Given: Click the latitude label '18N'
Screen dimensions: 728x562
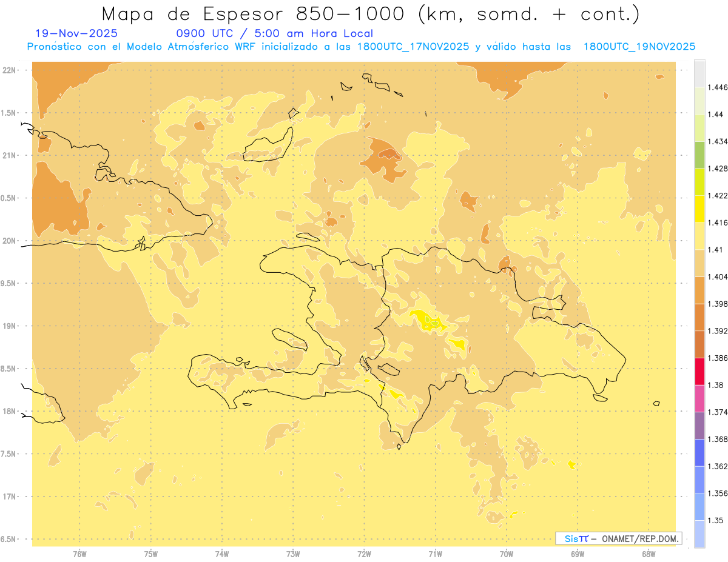Looking at the screenshot, I should (x=10, y=411).
